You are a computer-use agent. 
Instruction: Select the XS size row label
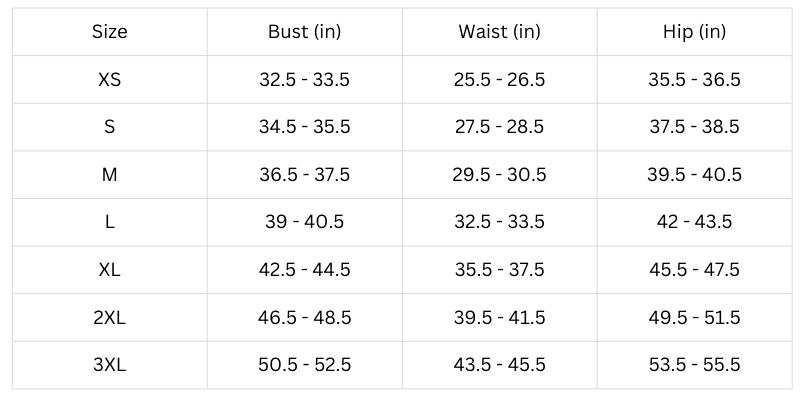(110, 80)
